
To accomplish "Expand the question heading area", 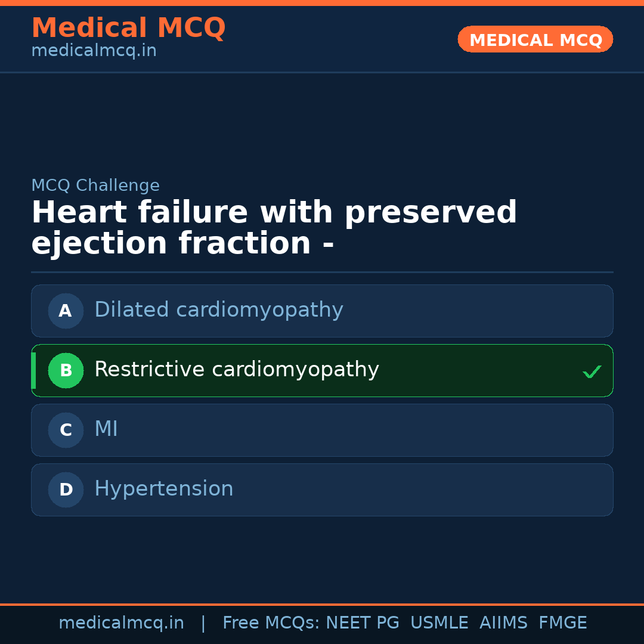I will (274, 227).
